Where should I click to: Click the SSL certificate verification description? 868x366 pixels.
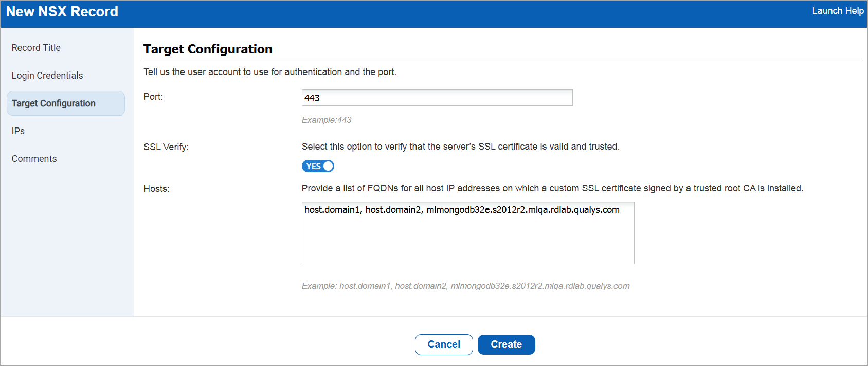coord(460,147)
